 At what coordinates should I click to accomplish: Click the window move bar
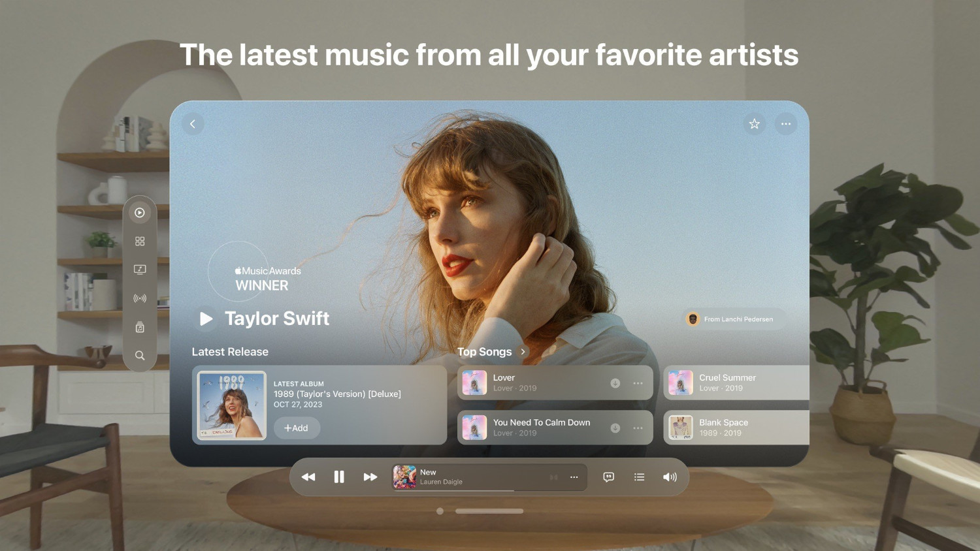coord(489,511)
